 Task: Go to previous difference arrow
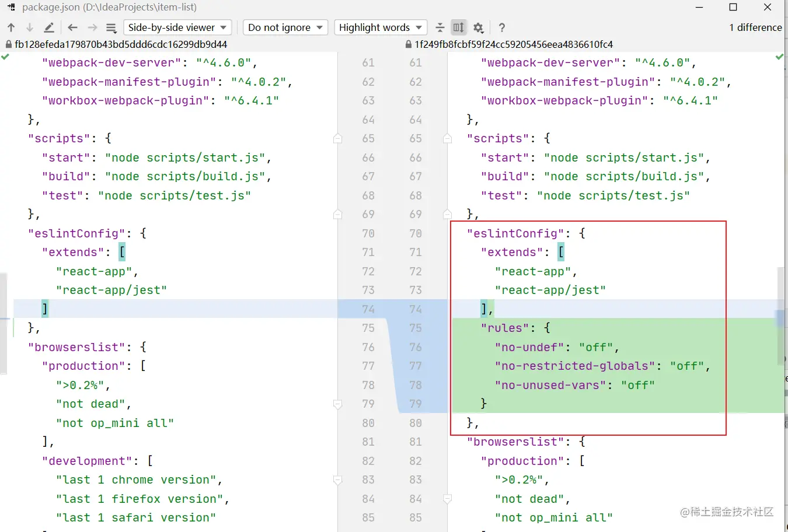11,27
